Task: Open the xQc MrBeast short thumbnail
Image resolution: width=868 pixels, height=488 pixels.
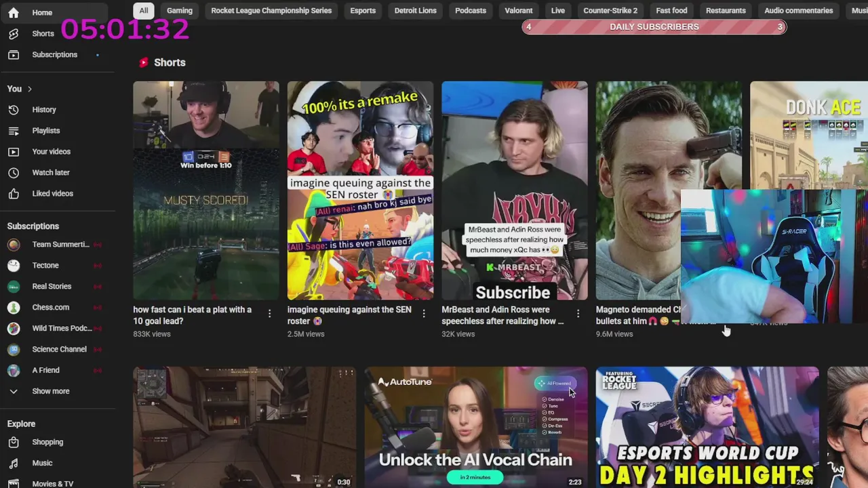Action: pos(515,190)
